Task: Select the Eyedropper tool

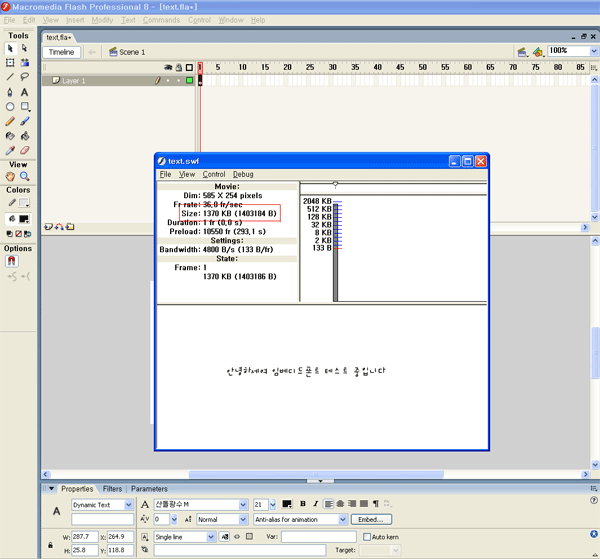Action: coord(10,150)
